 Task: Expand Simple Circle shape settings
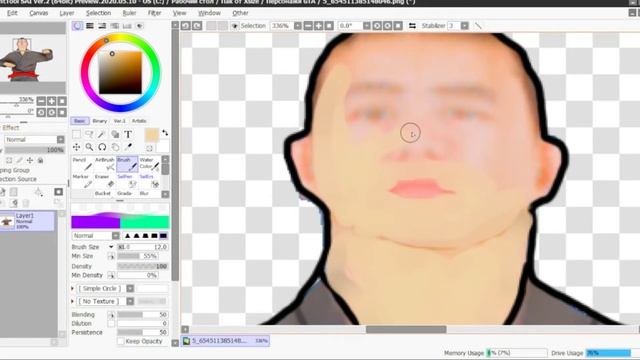[73, 289]
